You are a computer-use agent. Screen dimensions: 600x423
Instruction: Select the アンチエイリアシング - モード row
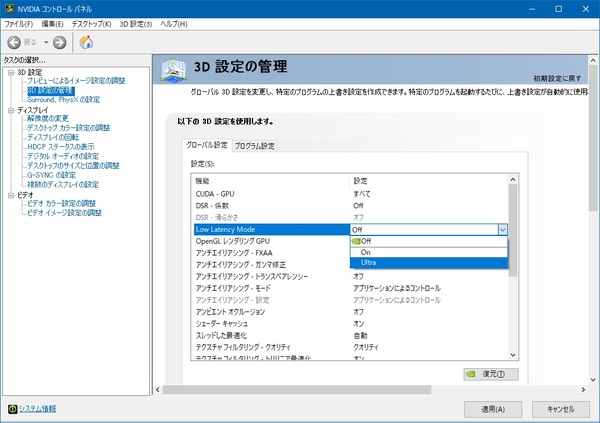coord(350,288)
